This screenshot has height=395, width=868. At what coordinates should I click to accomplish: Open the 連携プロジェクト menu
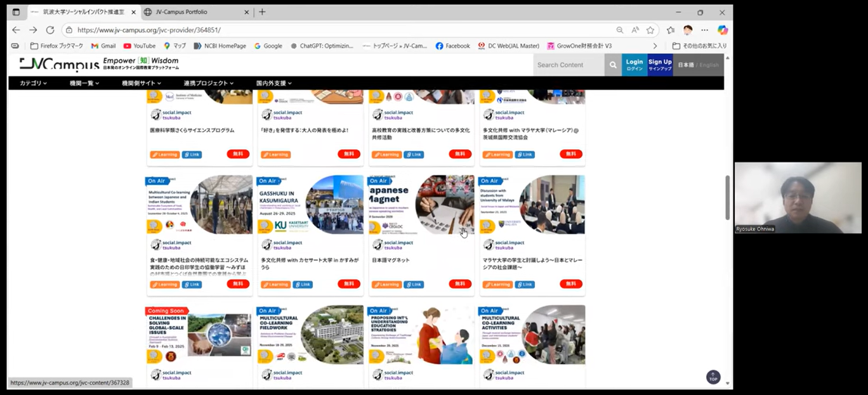[209, 83]
